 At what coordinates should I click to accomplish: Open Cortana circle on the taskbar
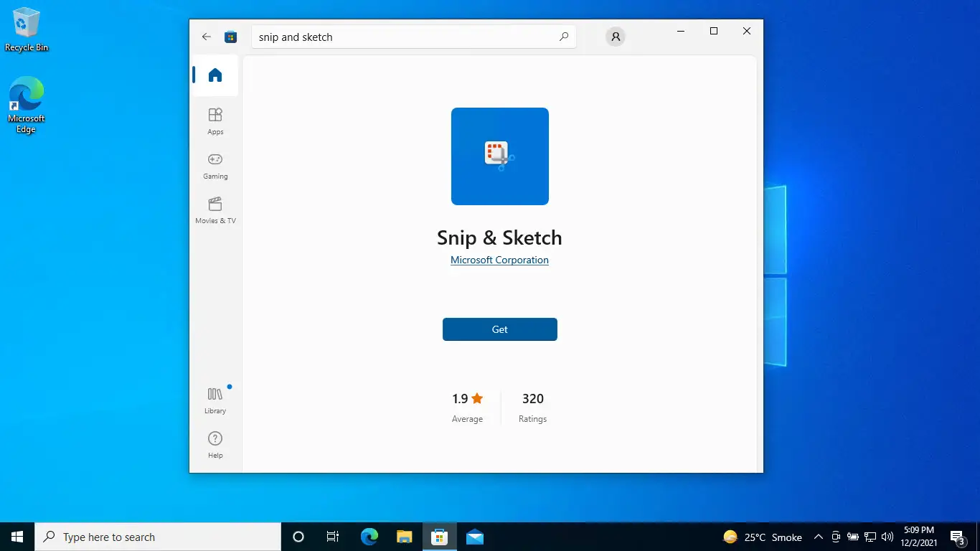(x=298, y=537)
